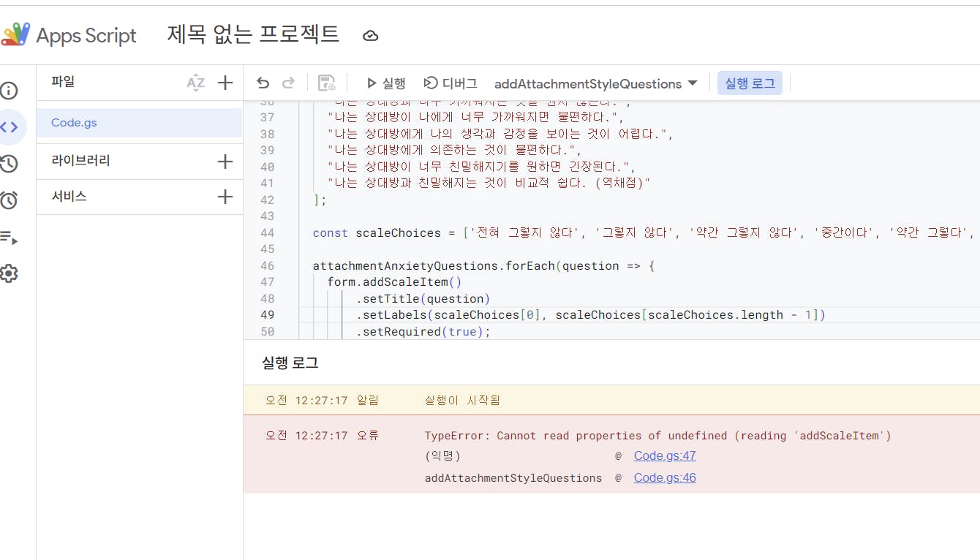Screen dimensions: 980x560
Task: Click the 라이브러리 section label
Action: 80,161
